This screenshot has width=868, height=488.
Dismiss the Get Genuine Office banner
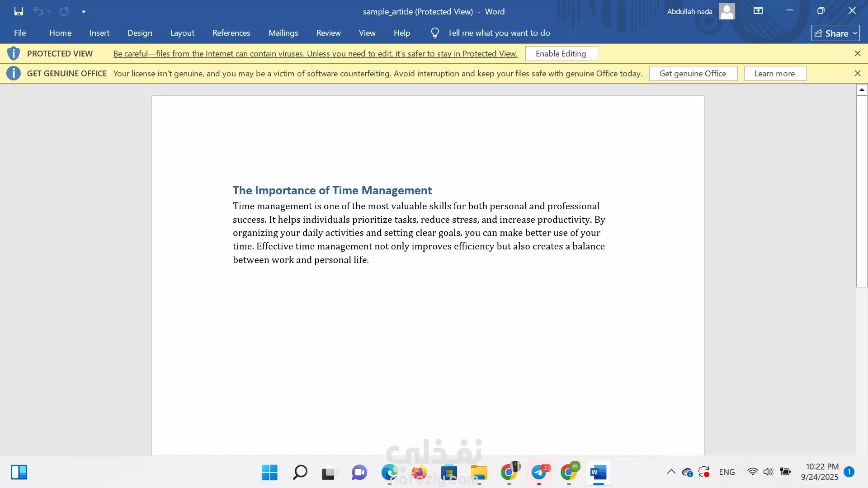tap(857, 73)
